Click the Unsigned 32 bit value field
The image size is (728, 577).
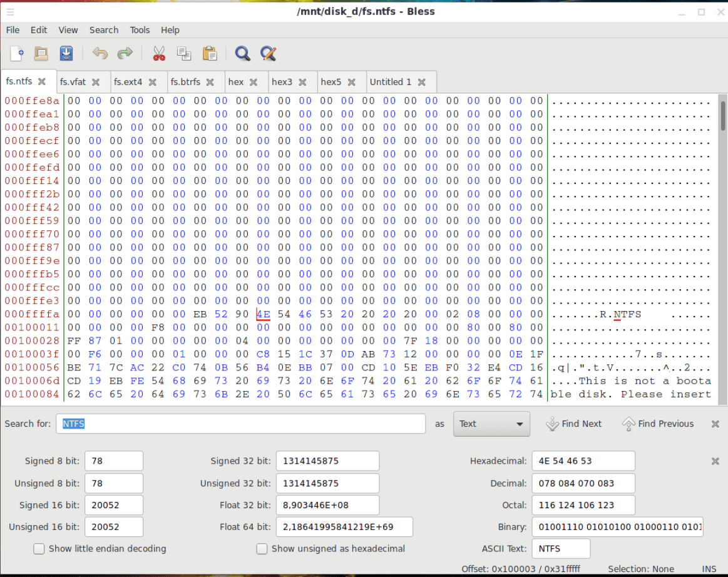pos(327,483)
